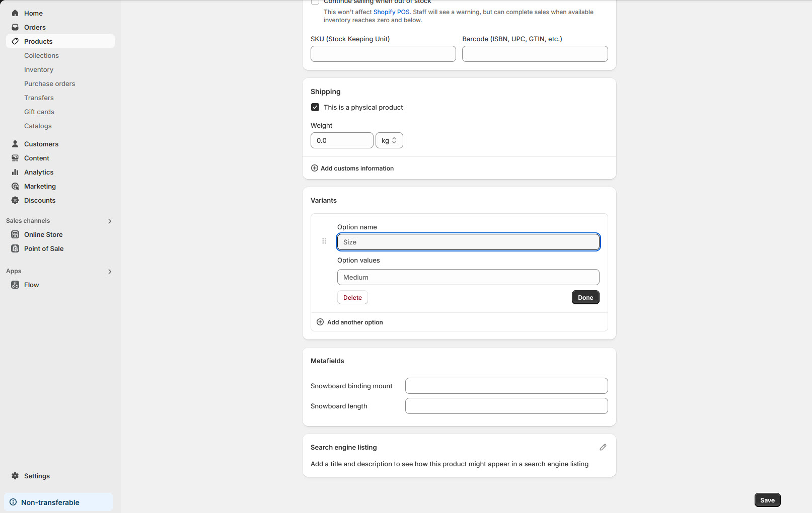Click the Customers person icon
812x513 pixels.
coord(15,144)
